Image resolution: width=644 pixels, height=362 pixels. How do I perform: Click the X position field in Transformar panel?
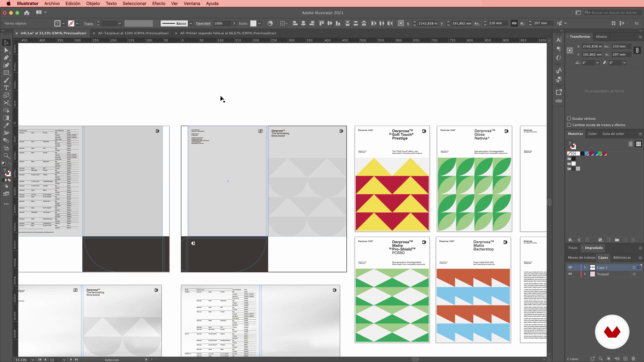[x=592, y=46]
